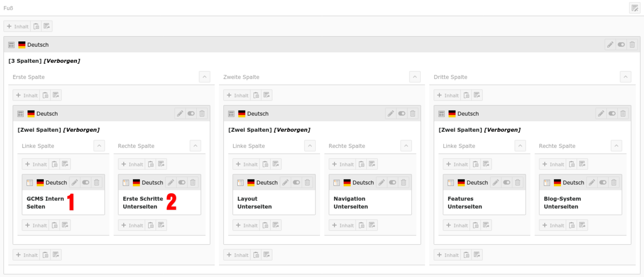Edit the Blog-System element

(x=592, y=182)
